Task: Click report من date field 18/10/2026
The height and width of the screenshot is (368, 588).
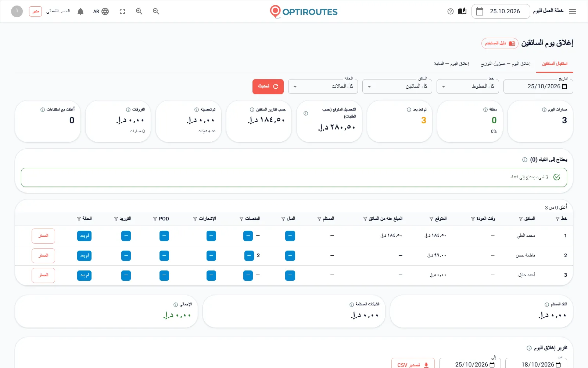Action: 536,364
